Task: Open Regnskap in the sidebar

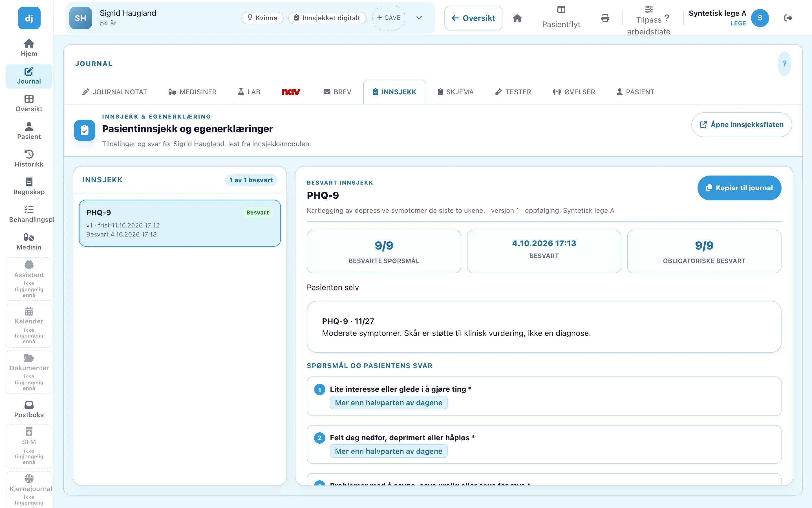Action: coord(29,187)
